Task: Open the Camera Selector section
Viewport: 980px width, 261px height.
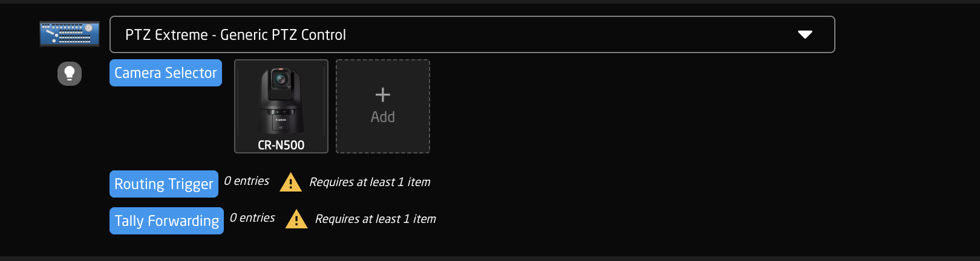Action: tap(166, 72)
